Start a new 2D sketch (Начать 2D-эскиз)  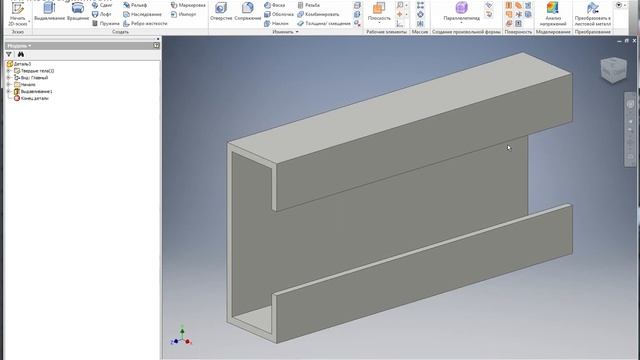(18, 13)
